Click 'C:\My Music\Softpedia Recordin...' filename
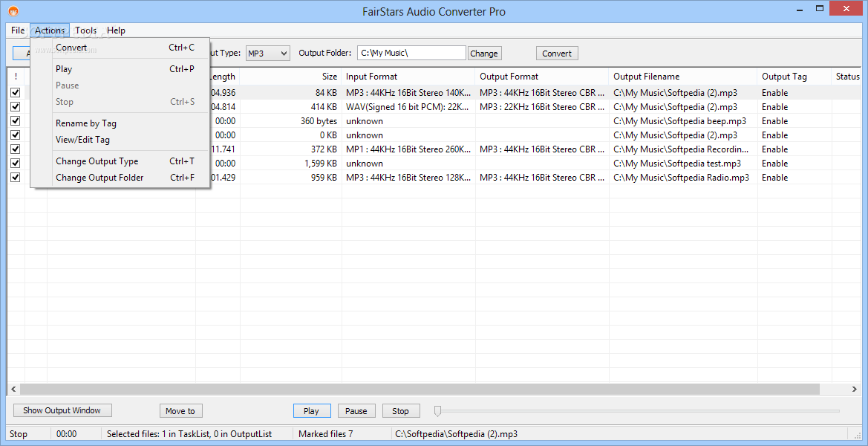This screenshot has width=868, height=446. point(683,149)
